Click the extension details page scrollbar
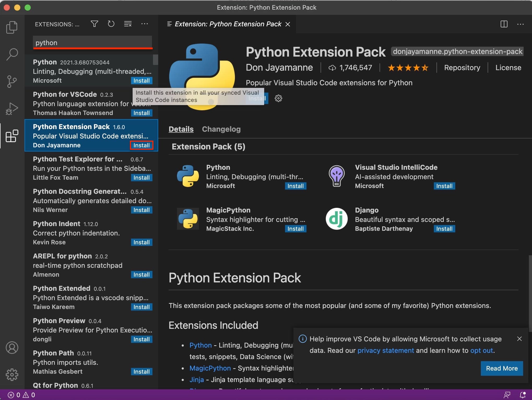This screenshot has height=400, width=532. click(x=530, y=293)
